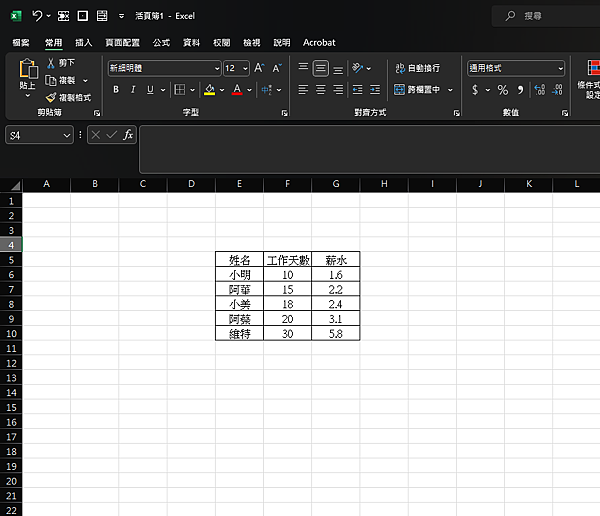Toggle Bottom Align

(338, 68)
